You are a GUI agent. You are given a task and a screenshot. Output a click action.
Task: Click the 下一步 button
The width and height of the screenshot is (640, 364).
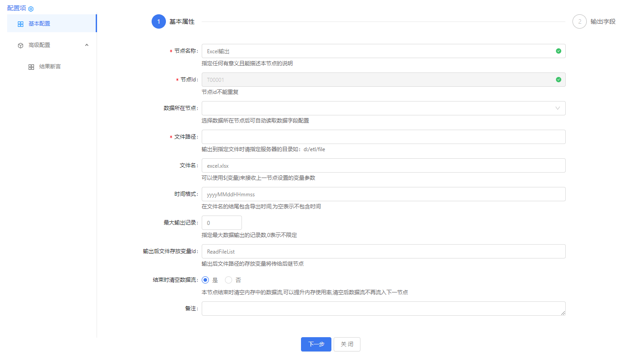(316, 344)
